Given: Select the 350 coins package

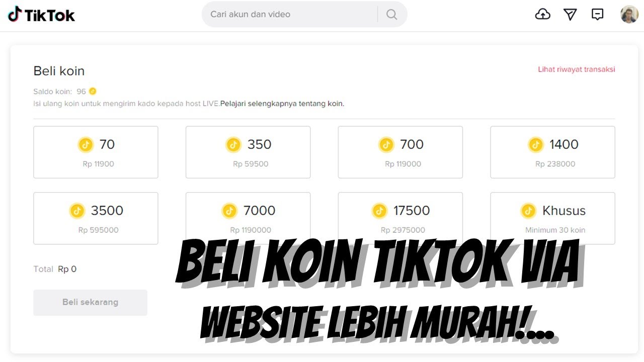Looking at the screenshot, I should [x=248, y=152].
